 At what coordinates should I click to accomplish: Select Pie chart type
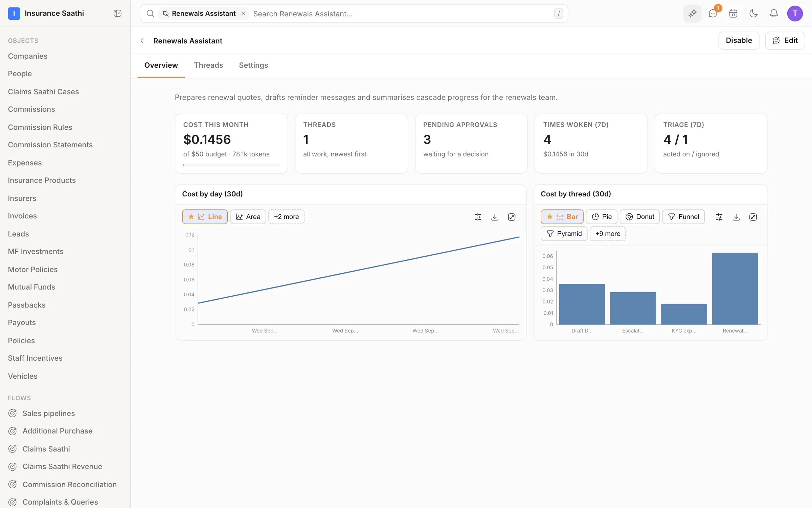[602, 217]
